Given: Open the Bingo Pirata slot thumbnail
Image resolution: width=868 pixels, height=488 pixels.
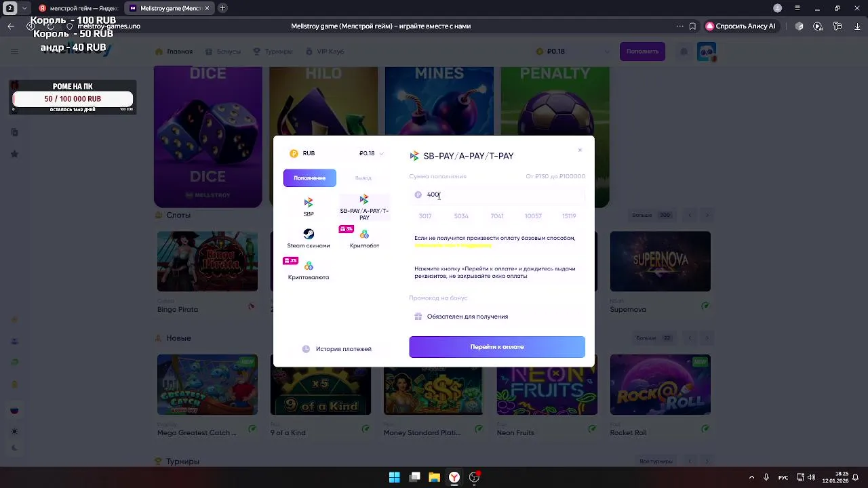Looking at the screenshot, I should [208, 262].
